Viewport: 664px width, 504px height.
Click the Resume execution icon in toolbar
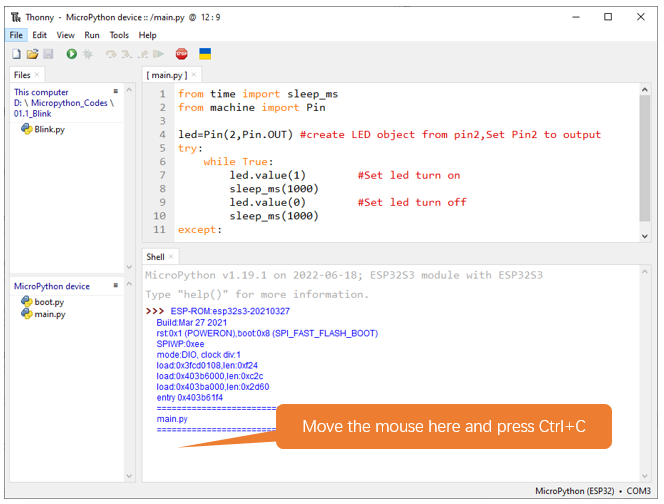pos(158,54)
